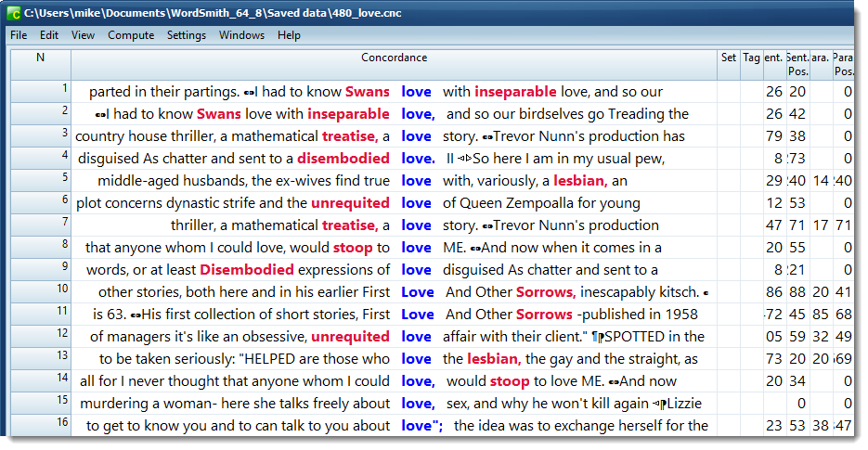Click the value 79 in row 3
This screenshot has height=450, width=868.
point(774,136)
